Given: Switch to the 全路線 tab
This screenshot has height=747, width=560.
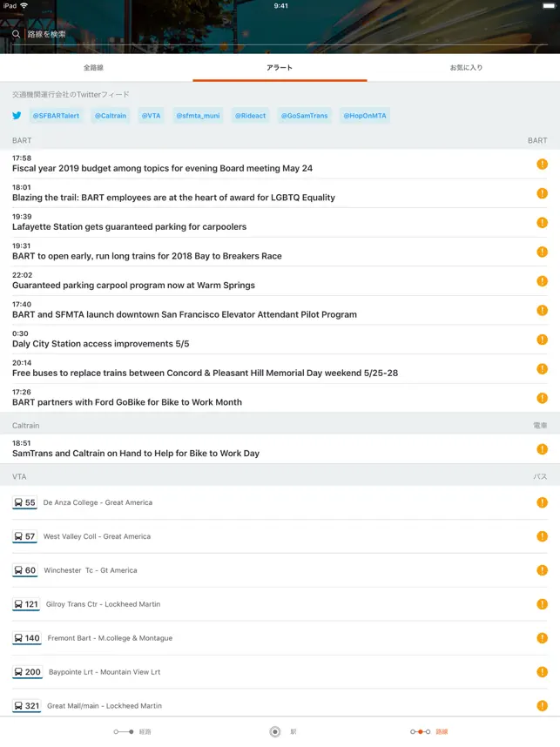Looking at the screenshot, I should pyautogui.click(x=93, y=67).
